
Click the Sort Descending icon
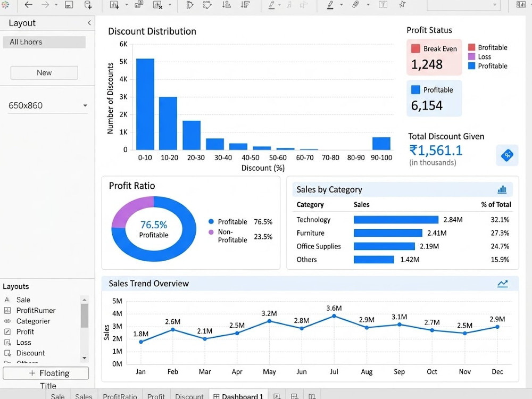click(x=245, y=5)
